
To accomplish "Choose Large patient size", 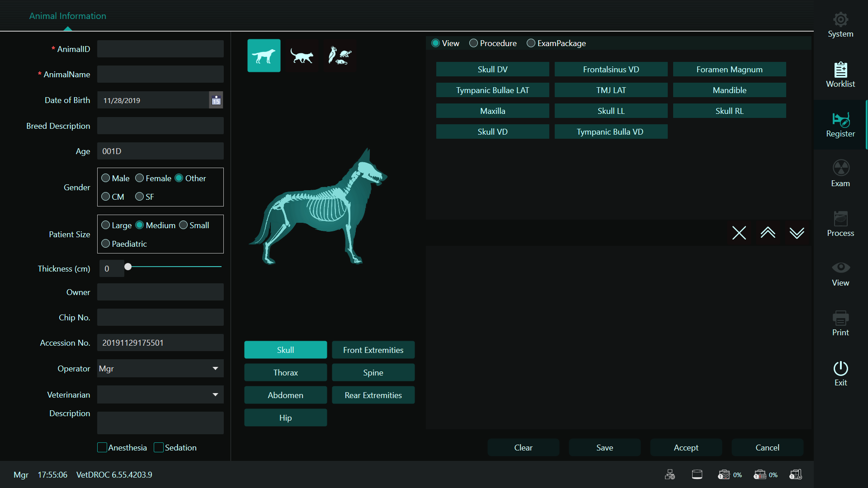I will coord(106,225).
